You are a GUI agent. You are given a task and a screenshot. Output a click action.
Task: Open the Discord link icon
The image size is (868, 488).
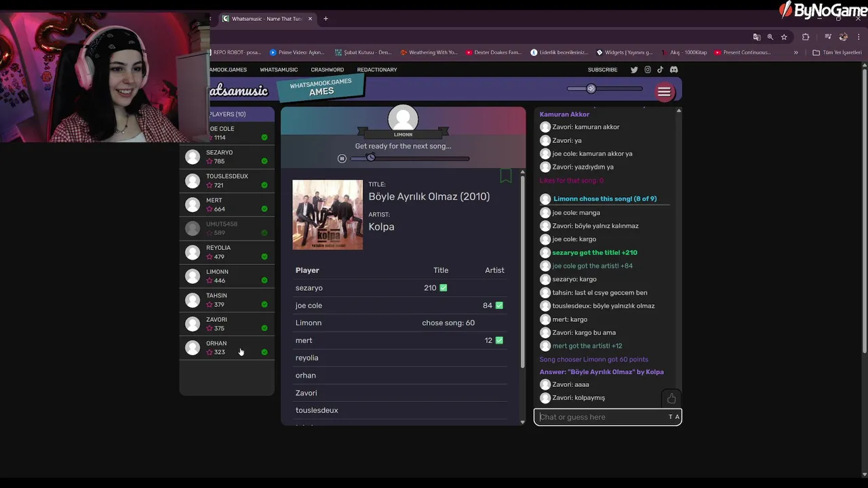click(x=673, y=70)
